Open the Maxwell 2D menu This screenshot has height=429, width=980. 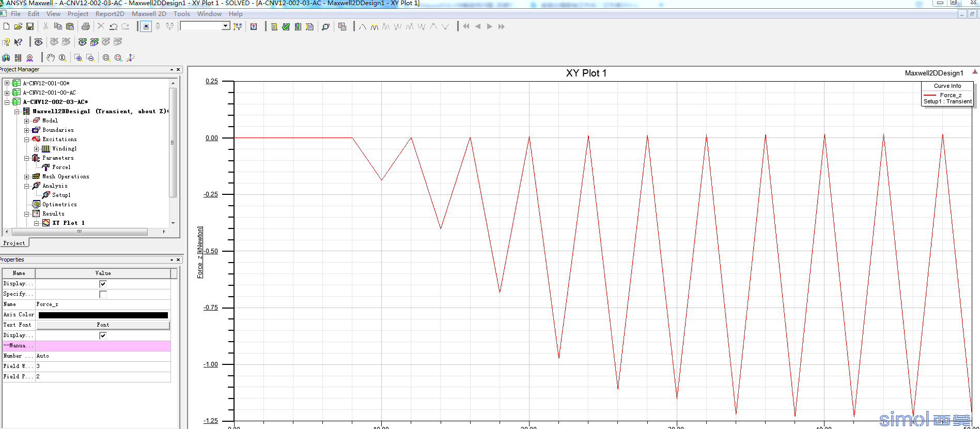pos(149,14)
